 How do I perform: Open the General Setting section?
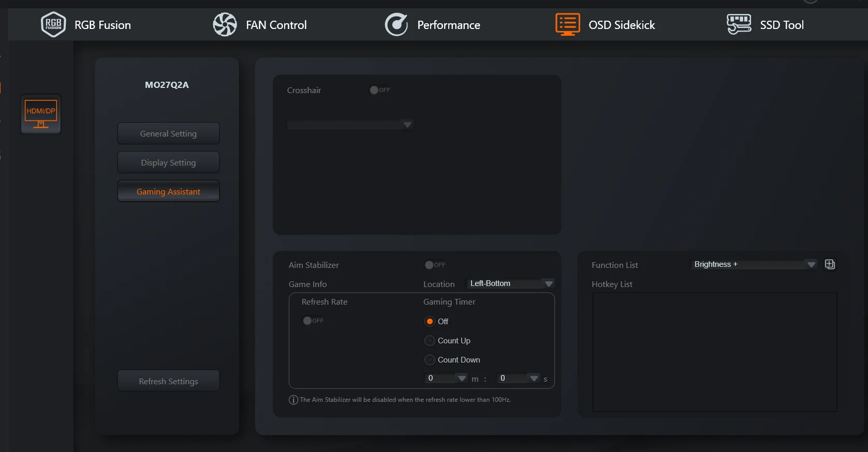click(x=168, y=133)
